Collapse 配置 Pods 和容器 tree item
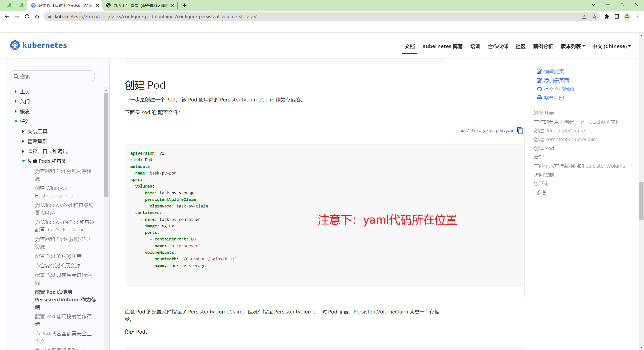 (23, 161)
